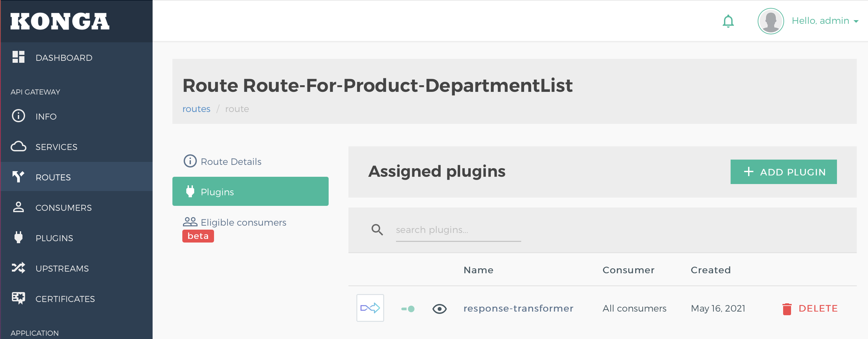
Task: Open notifications via the bell icon
Action: [728, 20]
